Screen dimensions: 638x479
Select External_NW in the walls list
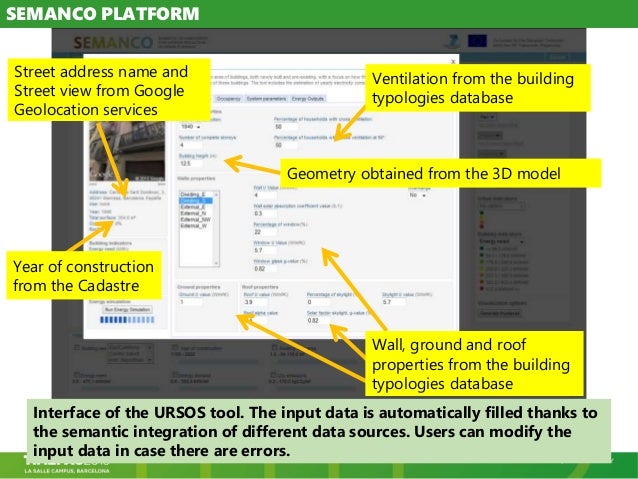click(x=195, y=219)
